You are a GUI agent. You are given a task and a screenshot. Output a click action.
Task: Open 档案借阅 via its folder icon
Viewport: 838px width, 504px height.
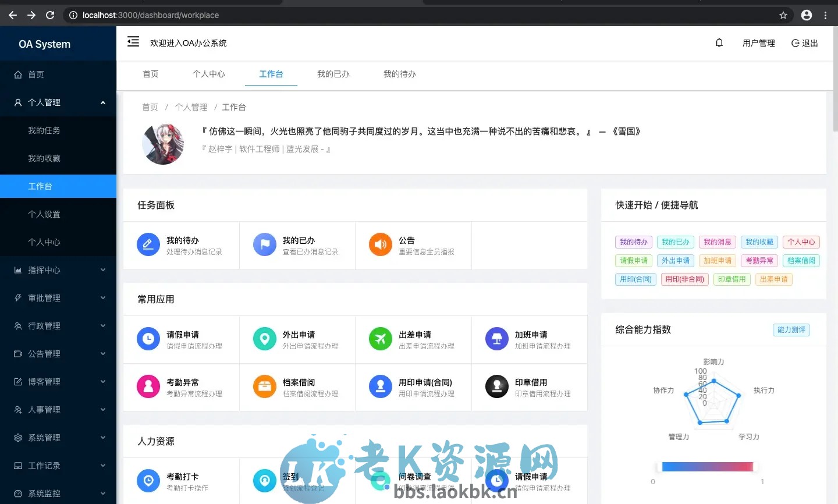[x=264, y=387]
